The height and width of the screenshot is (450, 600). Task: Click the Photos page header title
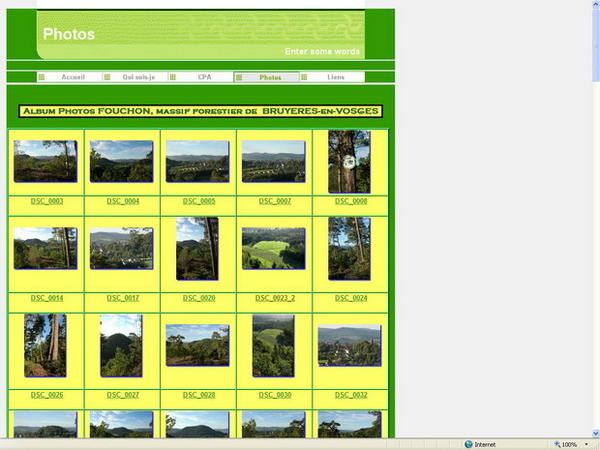(x=69, y=34)
